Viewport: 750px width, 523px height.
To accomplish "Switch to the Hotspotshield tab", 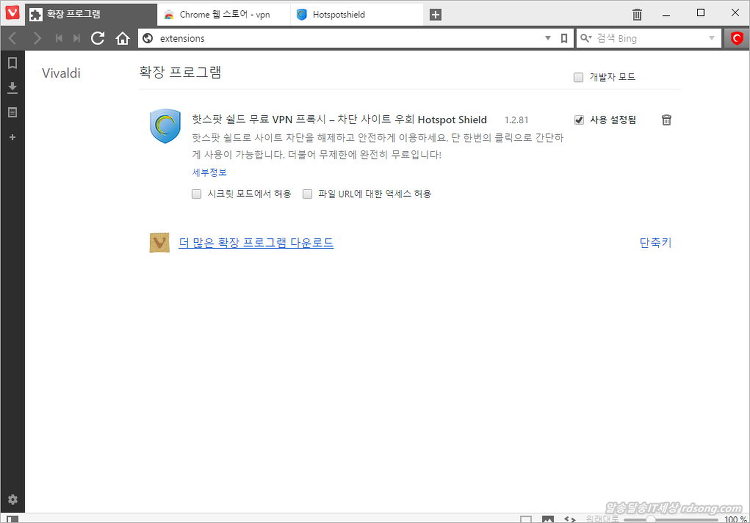I will click(x=355, y=14).
